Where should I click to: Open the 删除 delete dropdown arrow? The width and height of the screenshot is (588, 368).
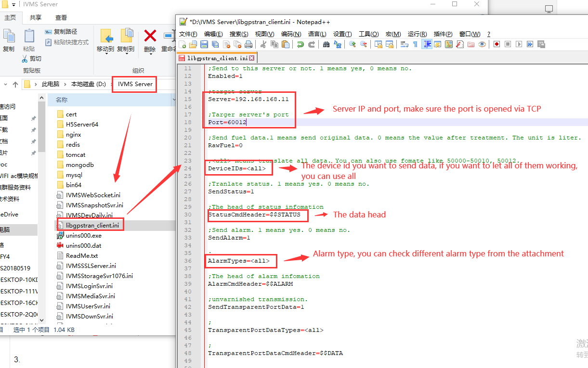[150, 54]
